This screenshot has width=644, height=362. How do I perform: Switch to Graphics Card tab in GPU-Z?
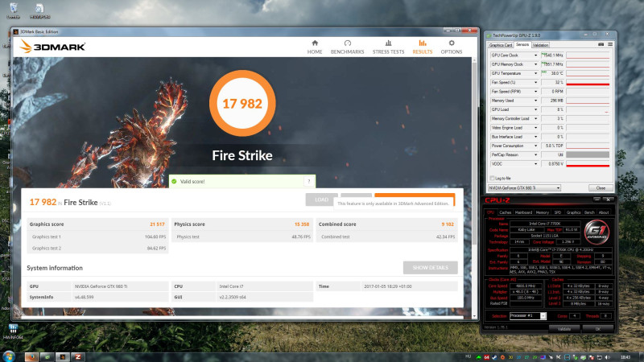501,45
